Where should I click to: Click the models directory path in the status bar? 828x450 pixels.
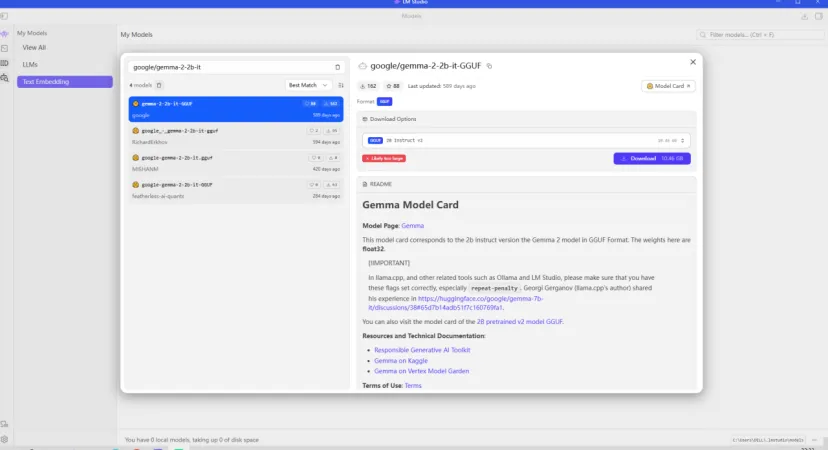pos(768,440)
